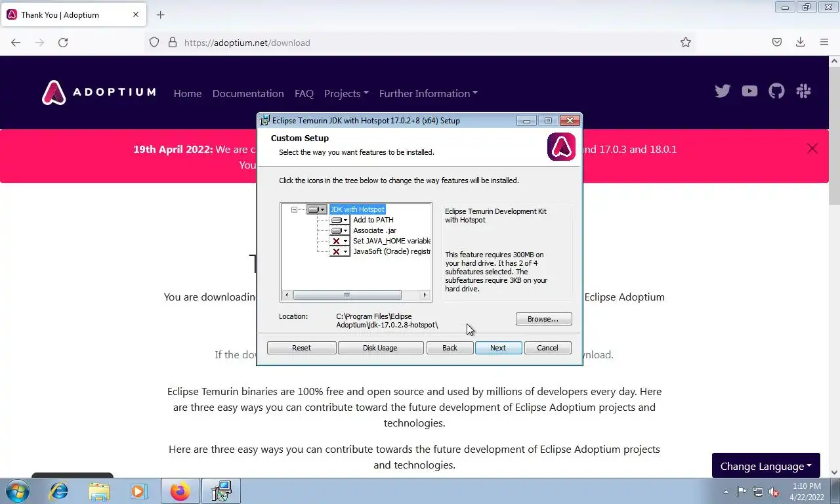Bookmark this page with the star icon
The height and width of the screenshot is (504, 840).
pos(686,42)
